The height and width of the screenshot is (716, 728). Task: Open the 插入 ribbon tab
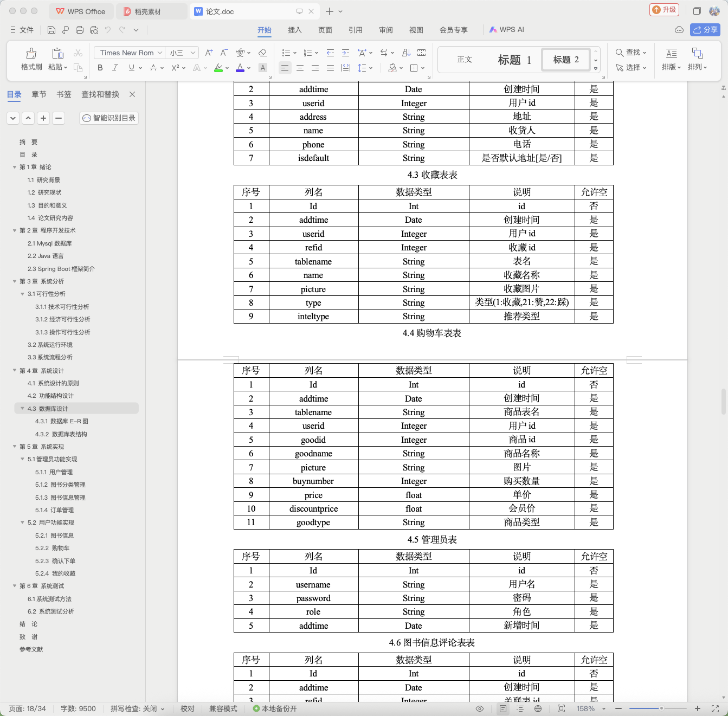(x=295, y=30)
